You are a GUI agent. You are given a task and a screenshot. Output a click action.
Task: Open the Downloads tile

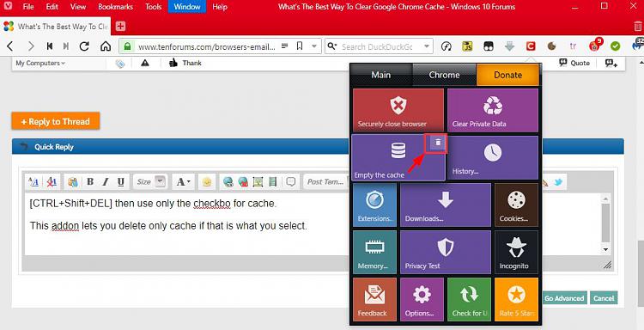tap(445, 205)
